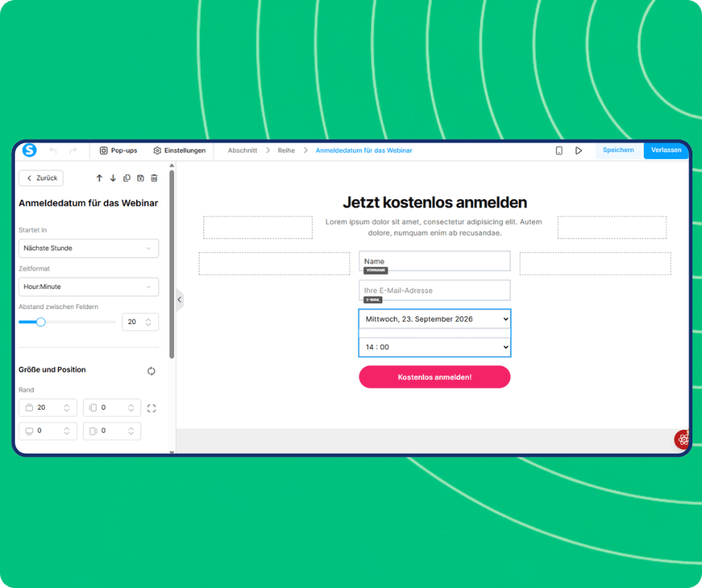Open Einstellungen settings

(179, 151)
